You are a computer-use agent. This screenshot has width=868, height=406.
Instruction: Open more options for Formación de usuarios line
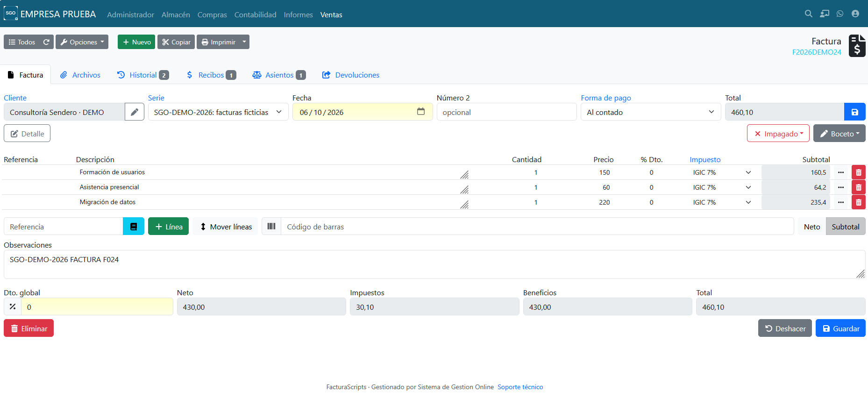click(841, 172)
